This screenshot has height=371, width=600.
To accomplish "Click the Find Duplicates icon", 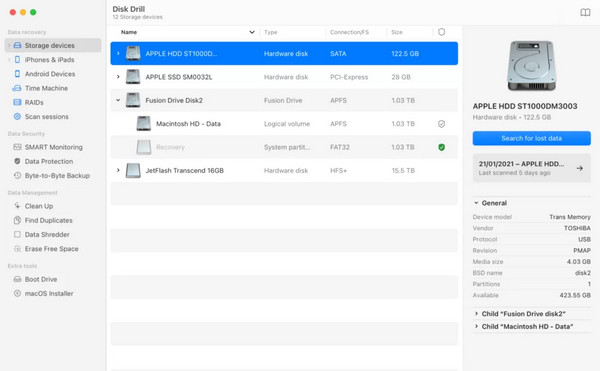I will point(17,220).
